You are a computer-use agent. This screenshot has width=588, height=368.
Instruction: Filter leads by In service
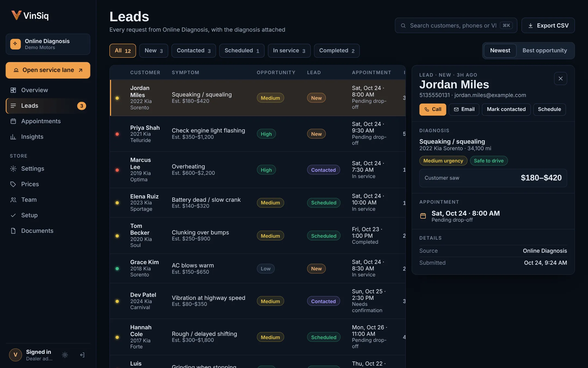[x=289, y=51]
